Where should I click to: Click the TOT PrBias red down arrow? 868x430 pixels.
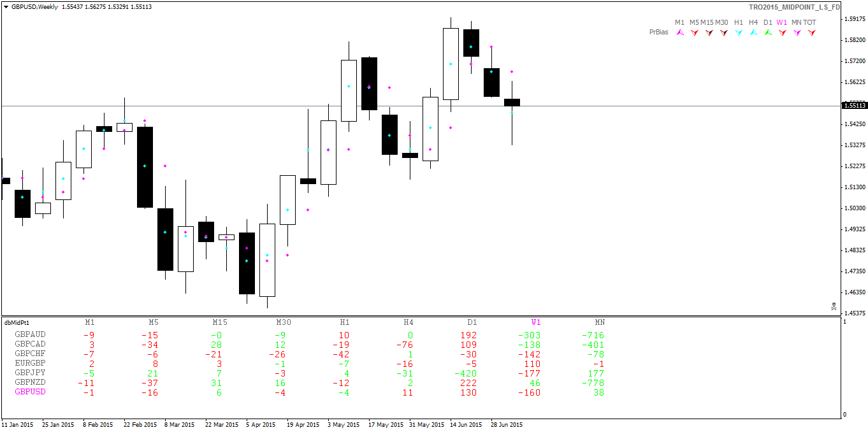811,32
